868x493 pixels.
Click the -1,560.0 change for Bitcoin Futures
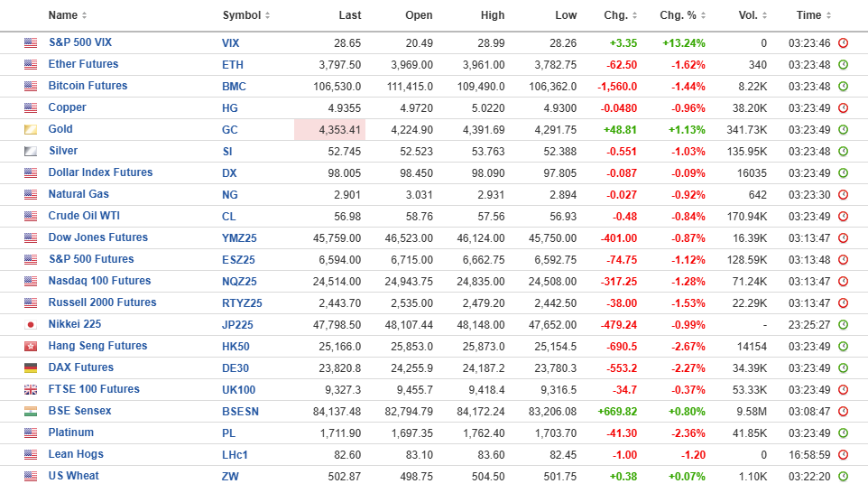[617, 87]
